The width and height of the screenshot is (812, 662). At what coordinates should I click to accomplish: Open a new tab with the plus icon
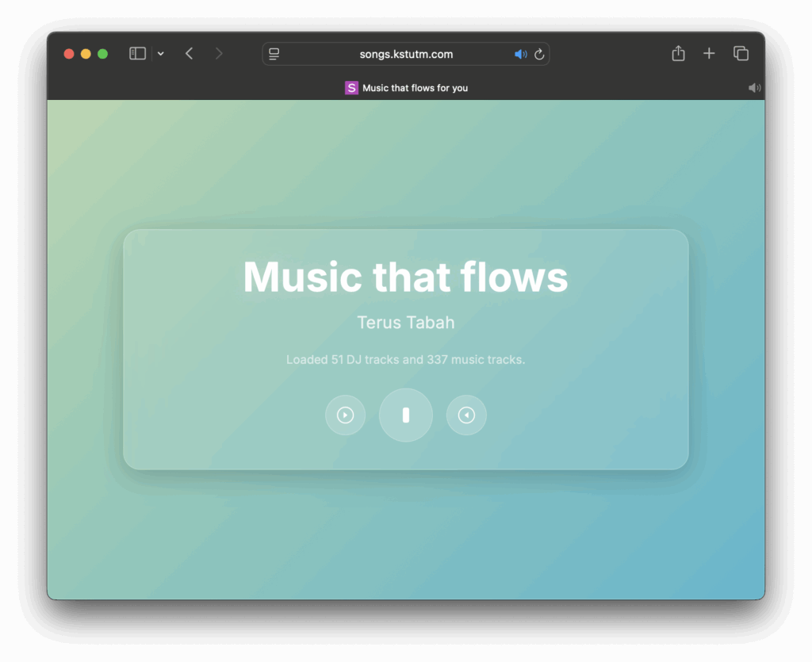click(x=709, y=53)
